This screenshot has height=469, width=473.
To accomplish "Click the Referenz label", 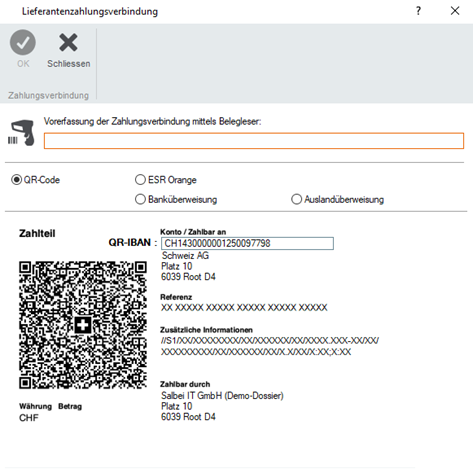I will pyautogui.click(x=176, y=297).
